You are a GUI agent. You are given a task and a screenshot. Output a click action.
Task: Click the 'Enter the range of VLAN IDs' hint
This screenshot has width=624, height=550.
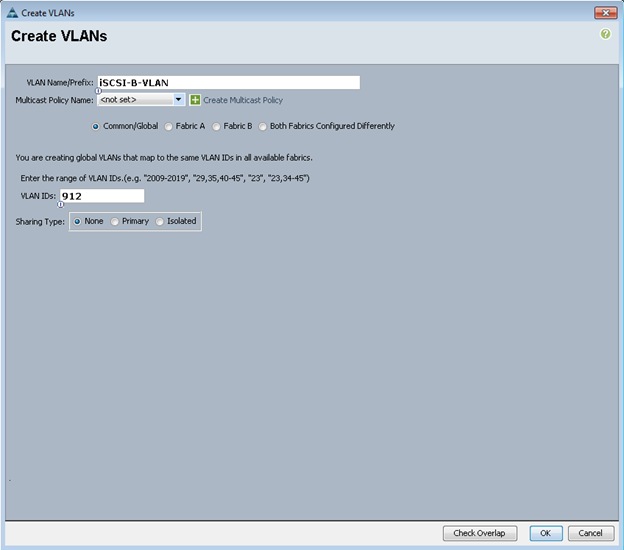(x=165, y=178)
